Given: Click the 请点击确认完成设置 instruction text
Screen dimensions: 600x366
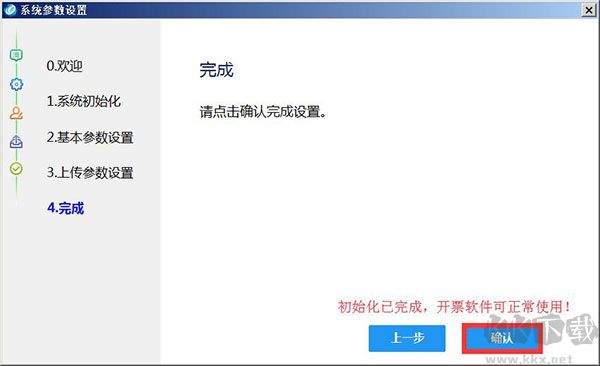Looking at the screenshot, I should pyautogui.click(x=263, y=112).
